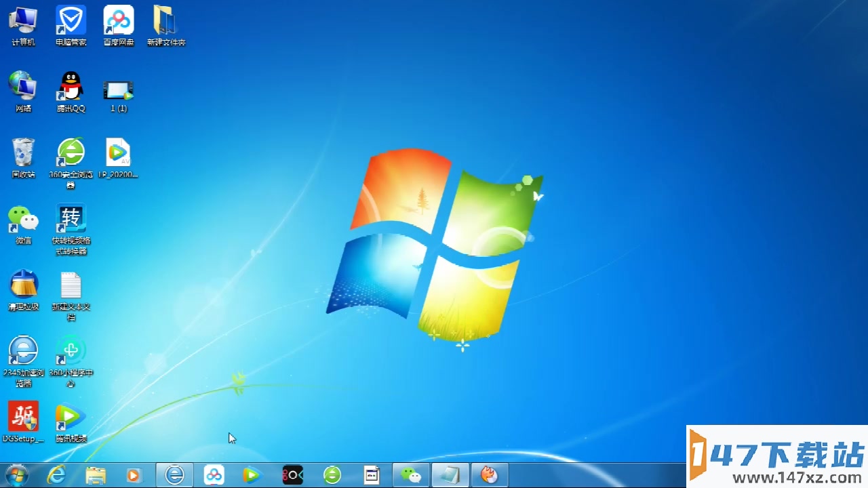868x488 pixels.
Task: Open the 微信 WeChat desktop shortcut
Action: pos(23,224)
